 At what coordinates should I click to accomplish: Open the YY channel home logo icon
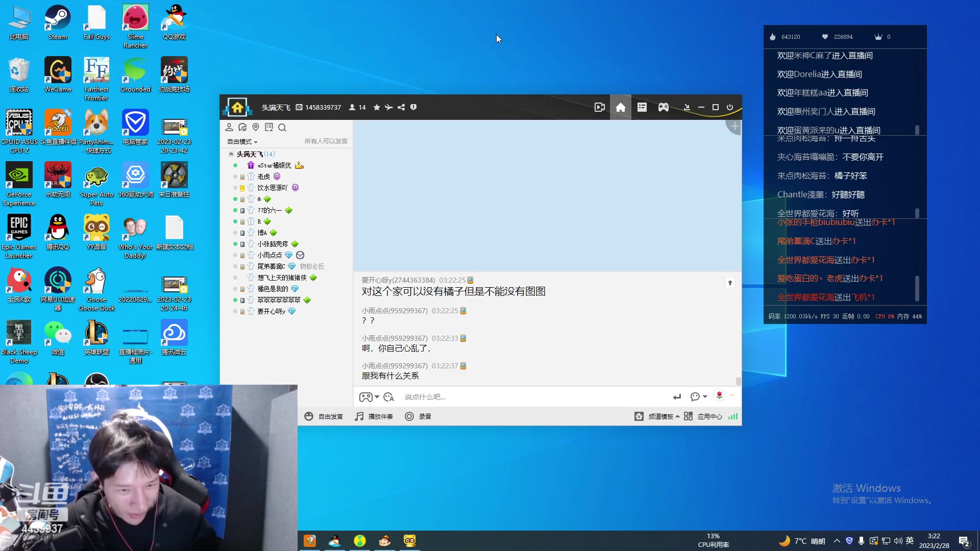click(x=237, y=107)
